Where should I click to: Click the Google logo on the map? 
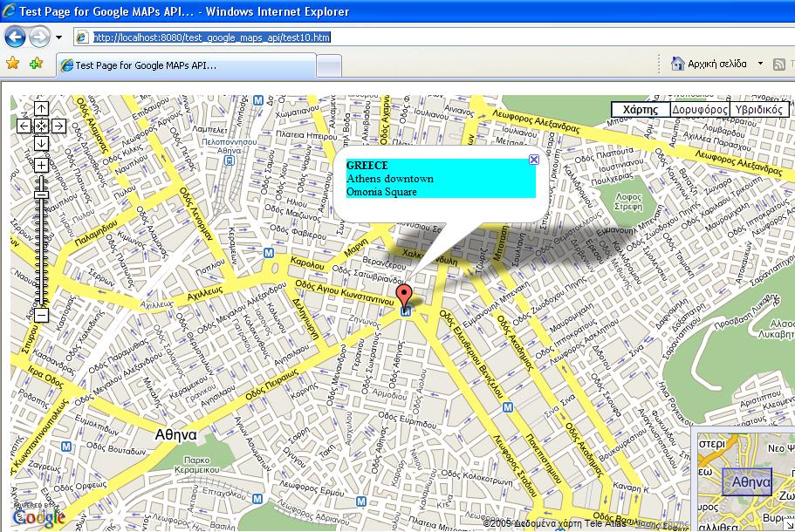coord(38,515)
